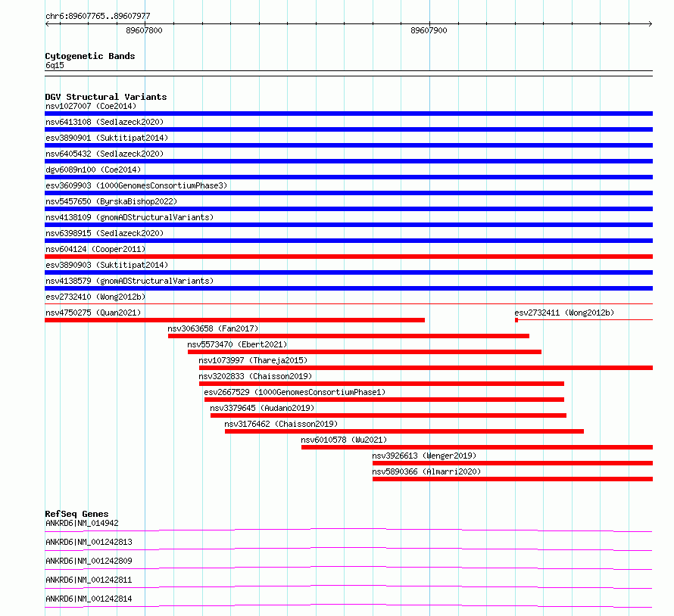Select nsv4750275 (Quan2021) variant label
674x616 pixels.
(93, 313)
